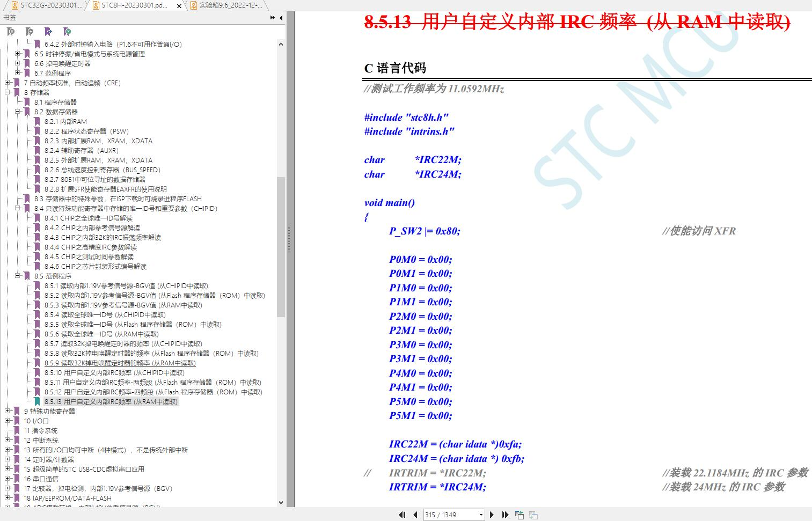This screenshot has width=812, height=521.
Task: Open bookmark 14 定时器/计数器
Action: [49, 460]
